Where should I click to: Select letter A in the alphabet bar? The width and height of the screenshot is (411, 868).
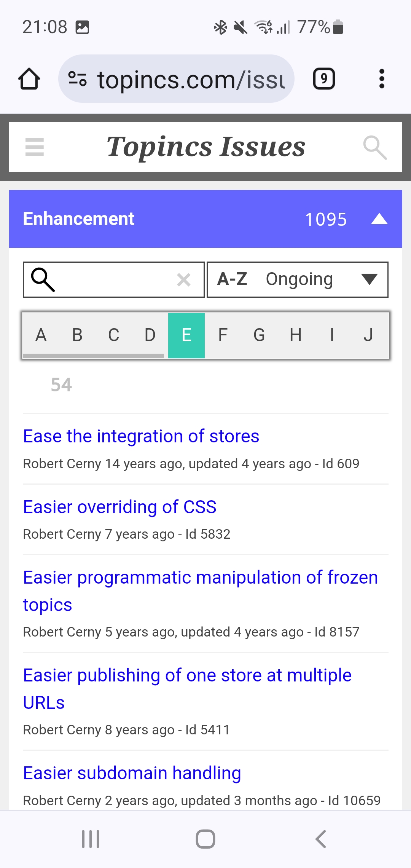(x=41, y=335)
